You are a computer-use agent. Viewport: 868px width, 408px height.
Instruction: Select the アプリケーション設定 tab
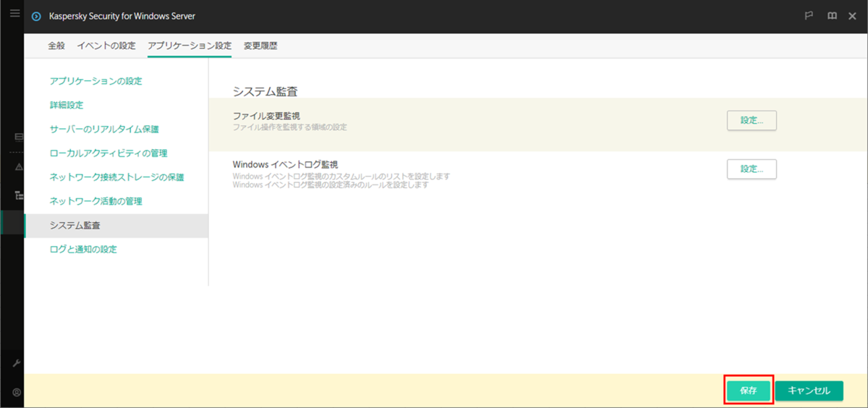click(x=190, y=46)
